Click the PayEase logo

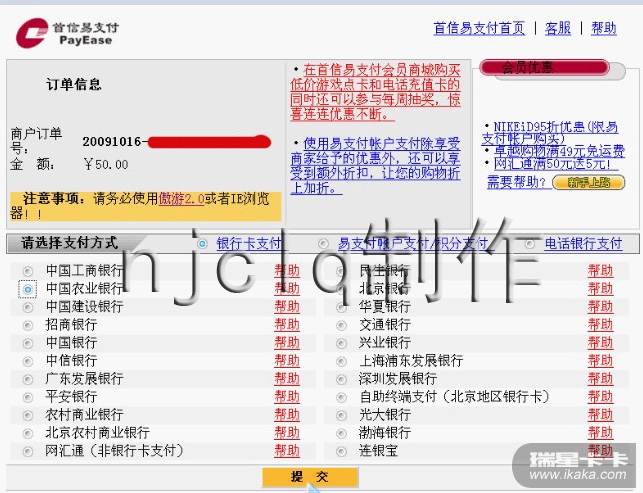(x=67, y=33)
